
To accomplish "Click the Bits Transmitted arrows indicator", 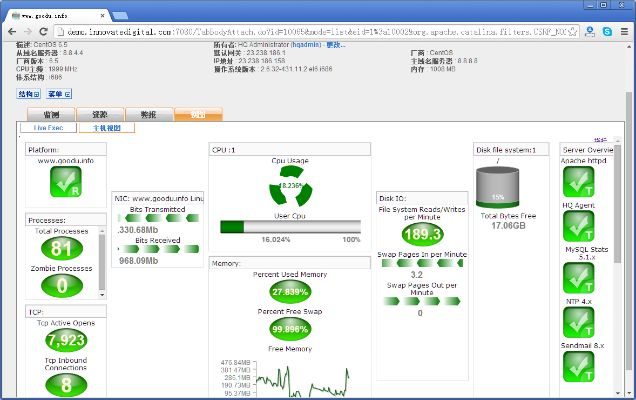I will coord(158,218).
